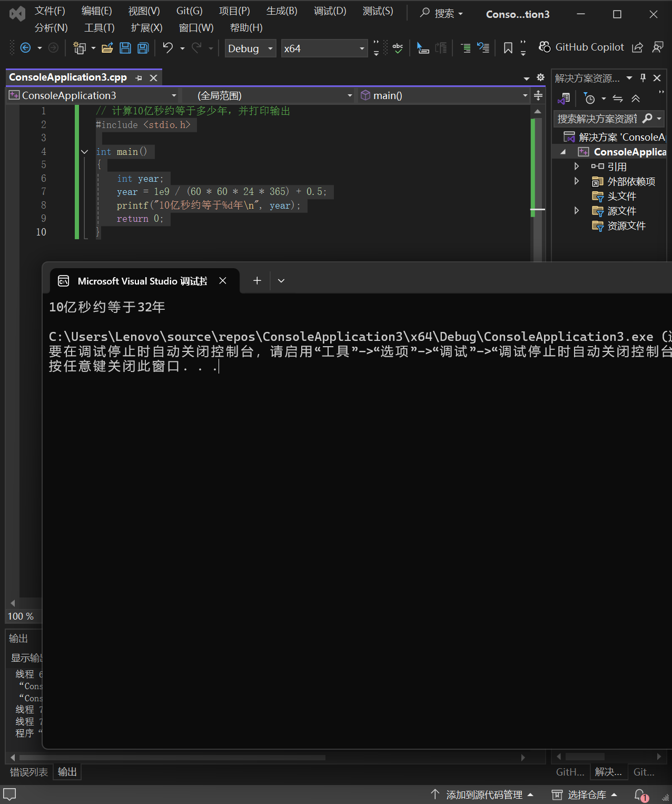Screen dimensions: 672x804
Task: Switch between solutions and folder views
Action: (564, 99)
